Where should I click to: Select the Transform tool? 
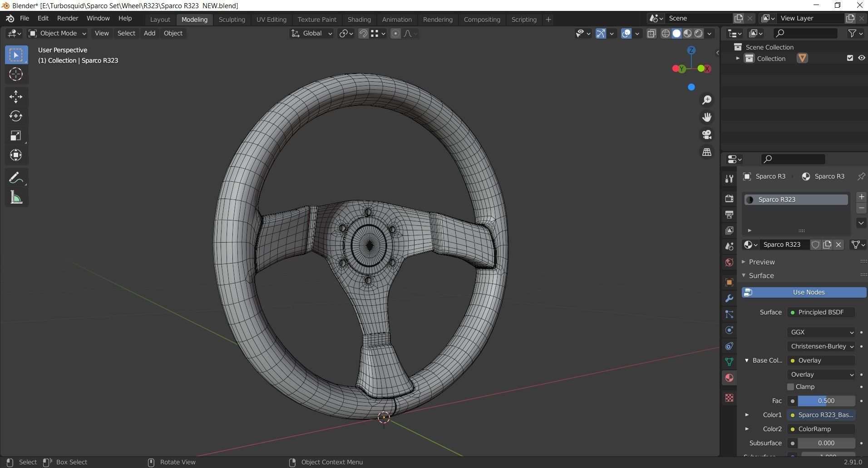point(16,155)
